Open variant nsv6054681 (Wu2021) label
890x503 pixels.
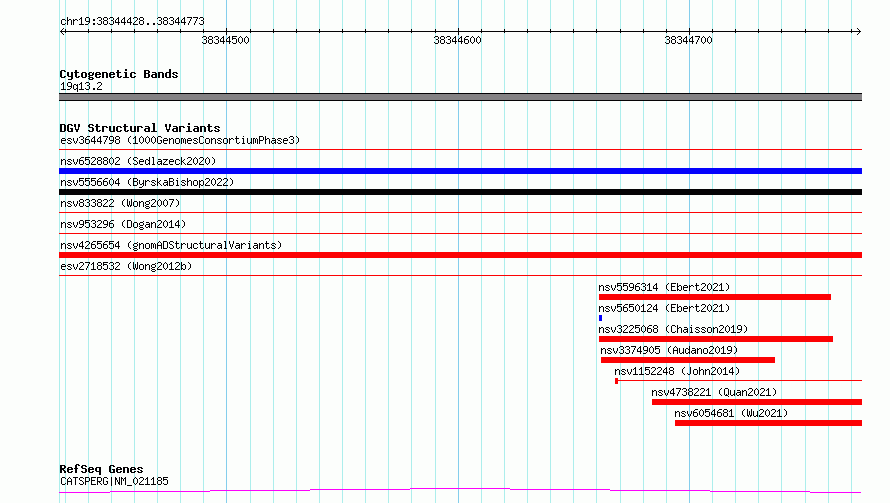coord(731,413)
